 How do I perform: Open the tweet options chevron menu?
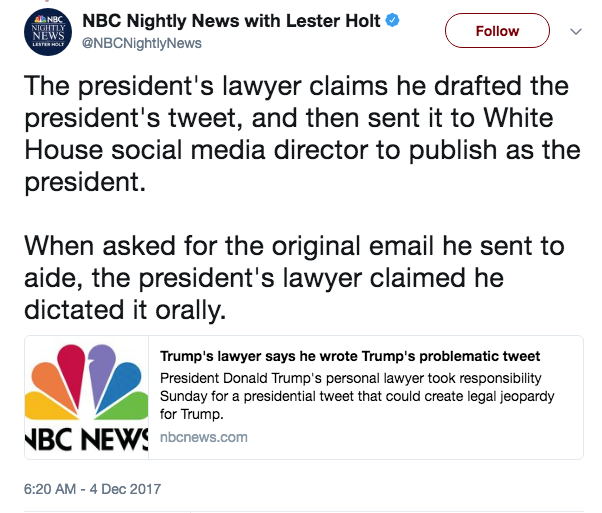(x=576, y=31)
